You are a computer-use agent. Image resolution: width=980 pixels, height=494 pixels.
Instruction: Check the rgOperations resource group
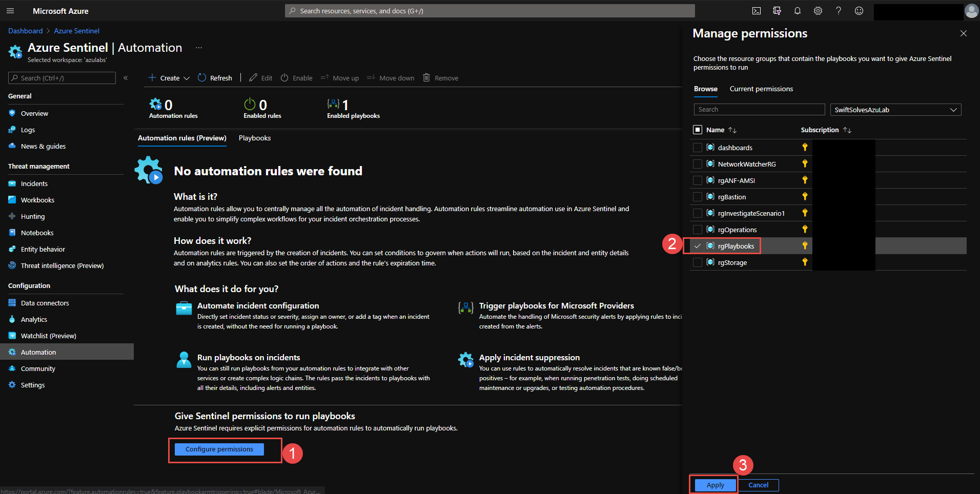tap(698, 230)
